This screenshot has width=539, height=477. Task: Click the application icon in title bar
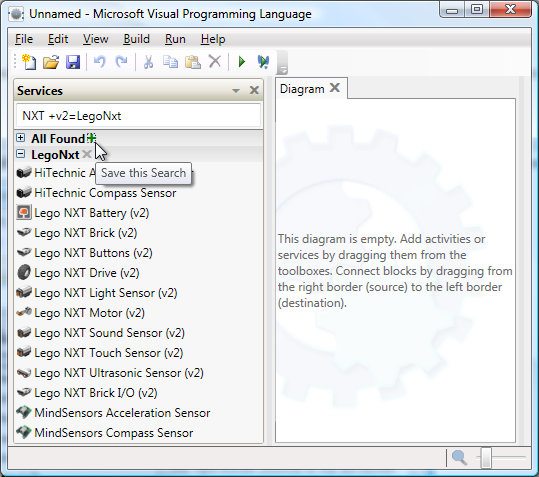tap(16, 14)
